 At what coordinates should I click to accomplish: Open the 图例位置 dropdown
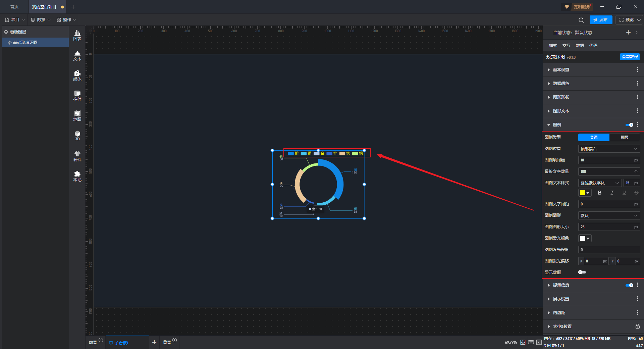609,149
